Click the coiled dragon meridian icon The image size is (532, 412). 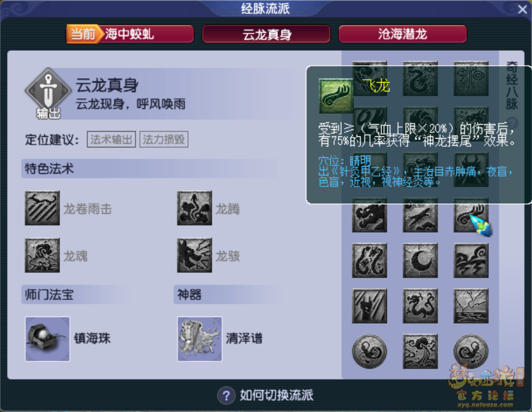[420, 305]
